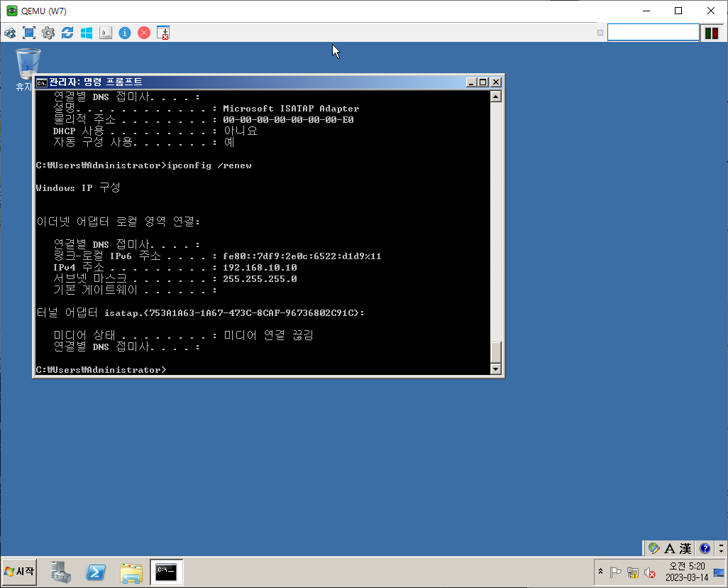Click the blue refresh arrows icon
The height and width of the screenshot is (588, 728).
67,33
